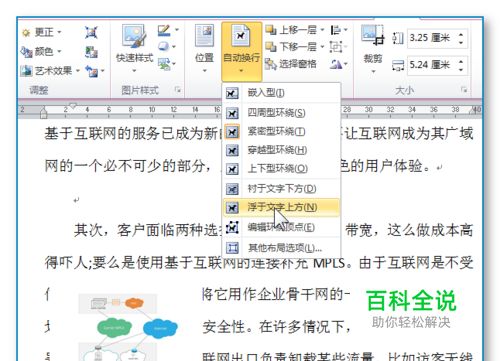The height and width of the screenshot is (361, 500).
Task: Select 紧密型环绕(T) wrap option
Action: (281, 132)
